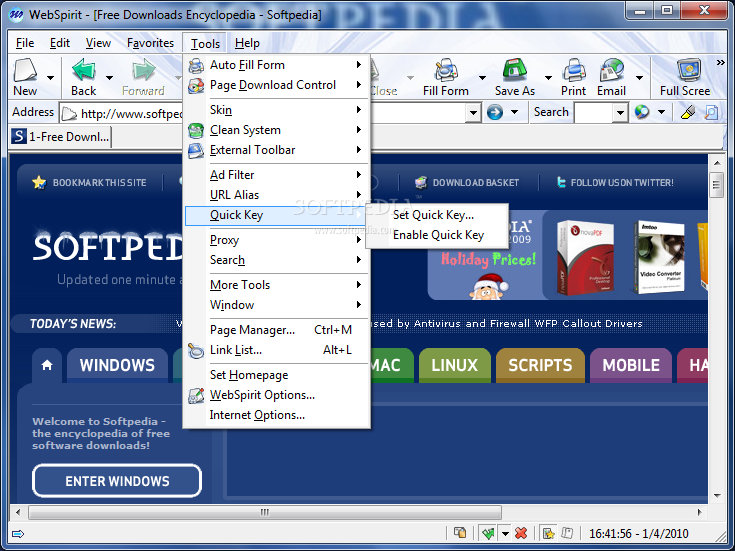Click the WebSpirit Options icon
Screen dimensions: 735x551
(x=196, y=395)
